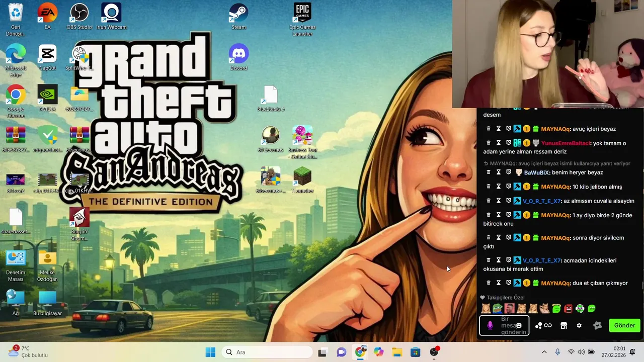
Task: Select the SplitWire desktop shortcut
Action: click(79, 57)
